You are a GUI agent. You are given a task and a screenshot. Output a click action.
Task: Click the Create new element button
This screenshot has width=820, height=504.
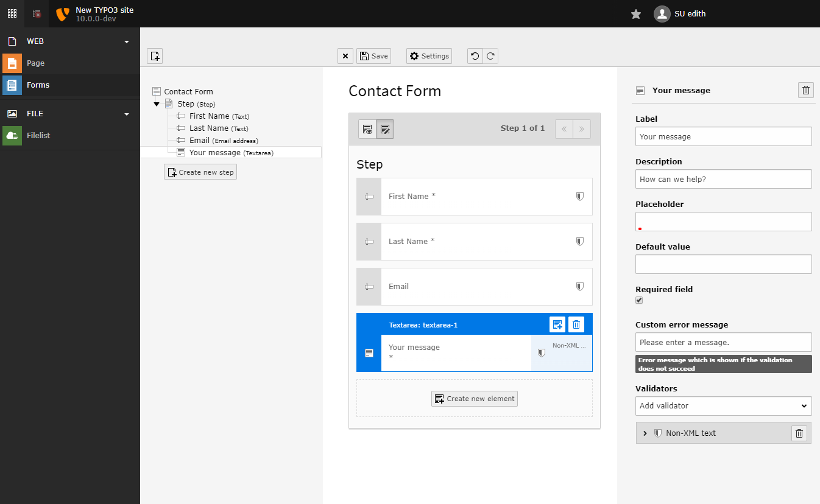tap(474, 398)
